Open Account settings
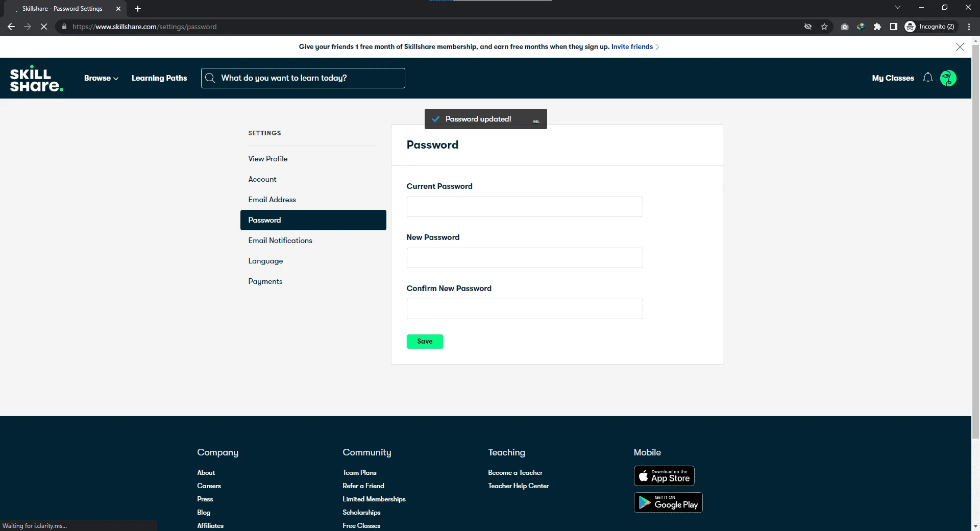Screen dimensions: 980x531 point(262,179)
